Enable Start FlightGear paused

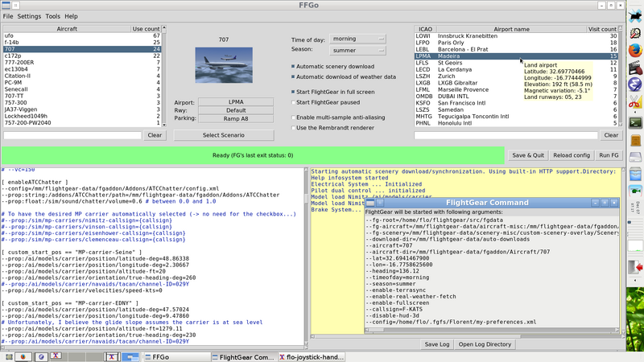293,102
